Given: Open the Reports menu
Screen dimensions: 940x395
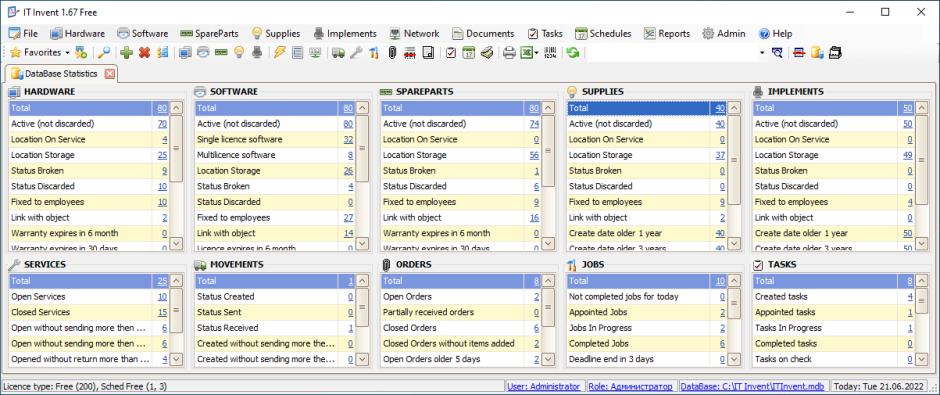Looking at the screenshot, I should click(667, 34).
